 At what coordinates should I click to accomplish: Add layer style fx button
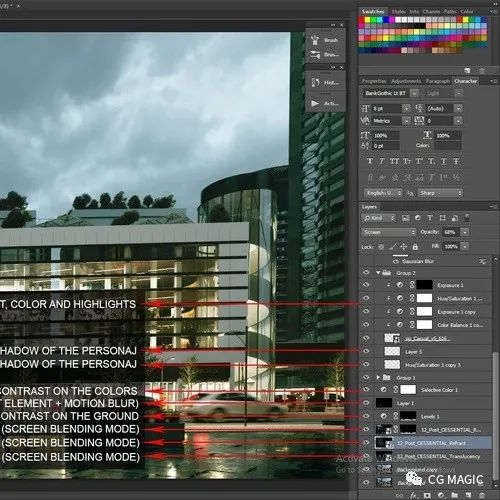(x=413, y=495)
